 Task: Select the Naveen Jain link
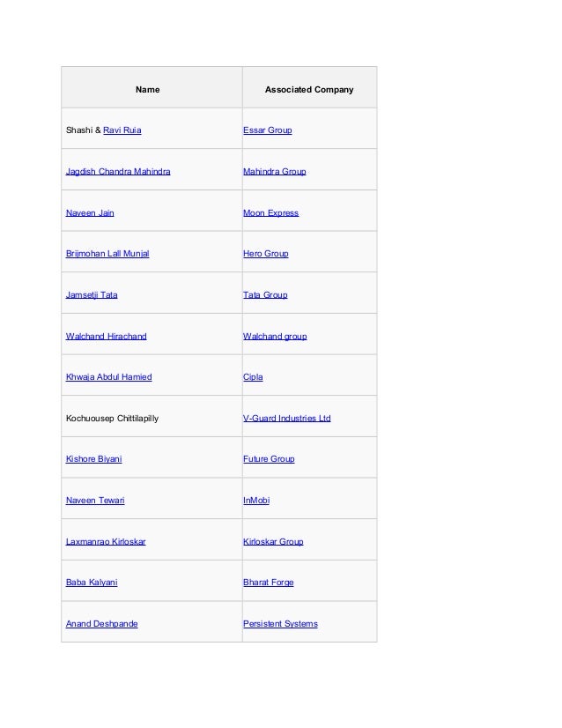[90, 212]
